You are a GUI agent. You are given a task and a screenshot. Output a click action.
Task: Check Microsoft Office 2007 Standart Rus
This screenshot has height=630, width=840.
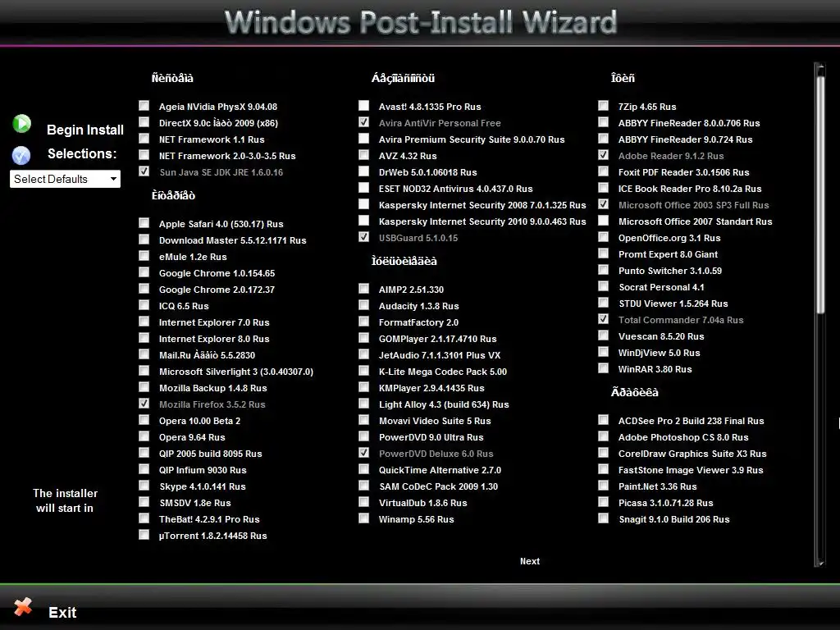(603, 221)
